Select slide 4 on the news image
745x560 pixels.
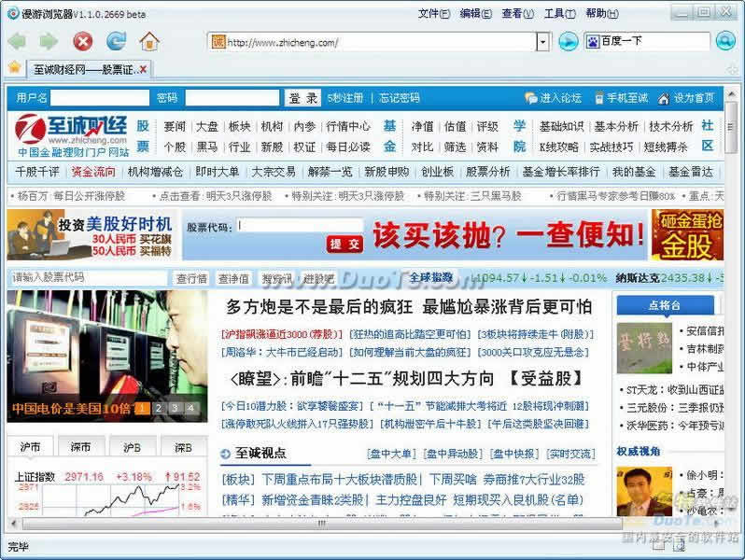[190, 408]
